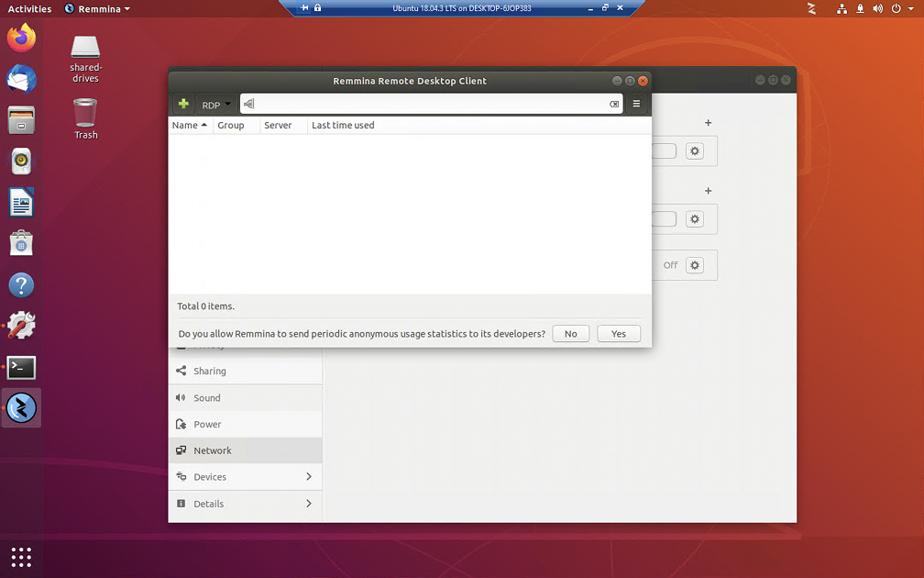
Task: Toggle the first network connection switch
Action: pos(664,151)
